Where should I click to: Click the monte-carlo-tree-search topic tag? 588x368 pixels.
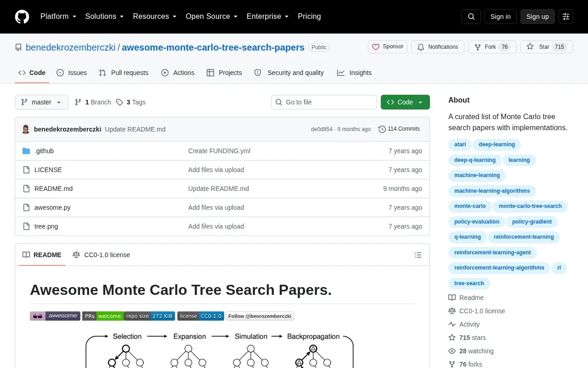click(x=530, y=206)
